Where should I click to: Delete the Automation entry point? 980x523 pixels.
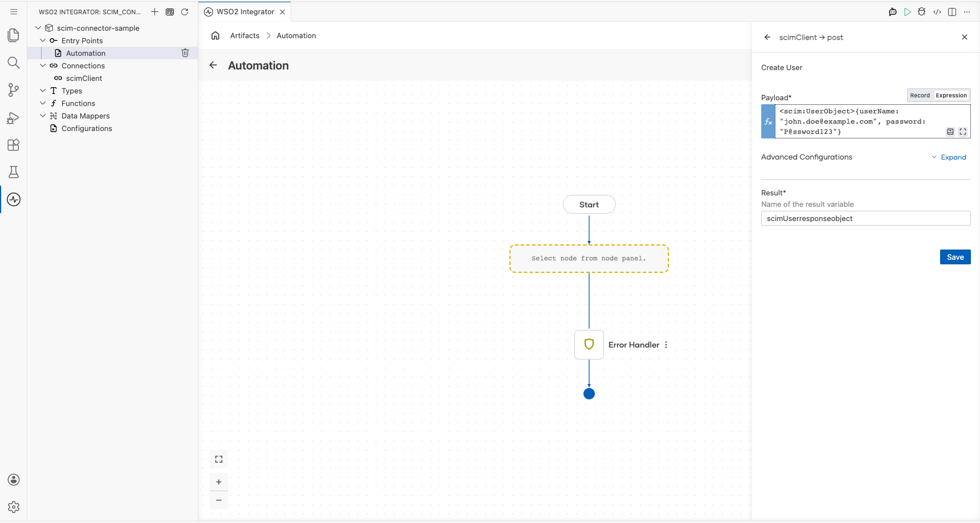185,53
